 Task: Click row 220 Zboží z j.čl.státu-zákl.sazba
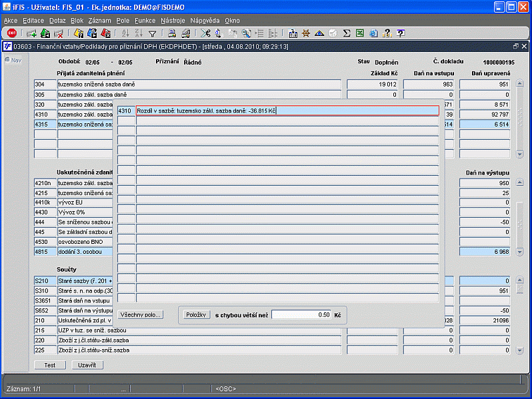(x=187, y=340)
